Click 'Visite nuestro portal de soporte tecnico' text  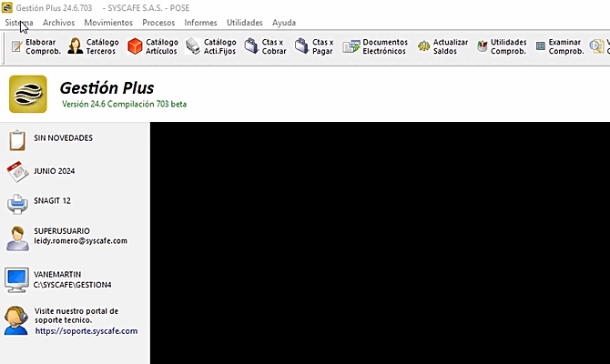tap(76, 316)
